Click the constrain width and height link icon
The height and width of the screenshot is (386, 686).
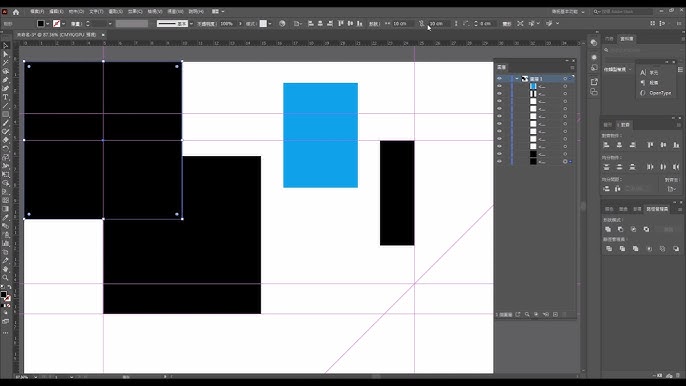point(421,24)
